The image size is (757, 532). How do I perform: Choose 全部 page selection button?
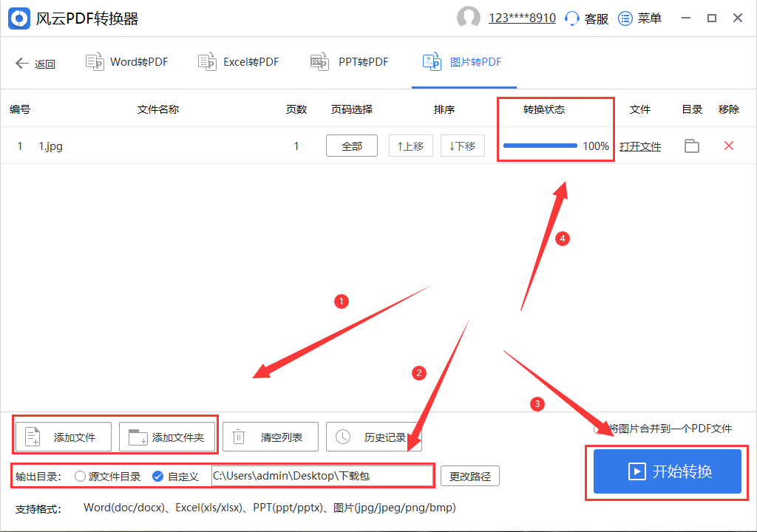coord(352,146)
